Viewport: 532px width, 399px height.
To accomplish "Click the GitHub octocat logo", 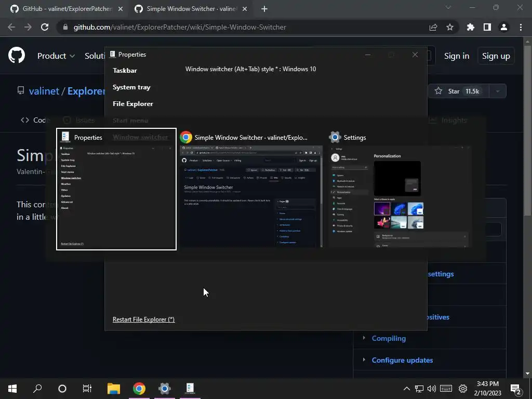I will (17, 56).
